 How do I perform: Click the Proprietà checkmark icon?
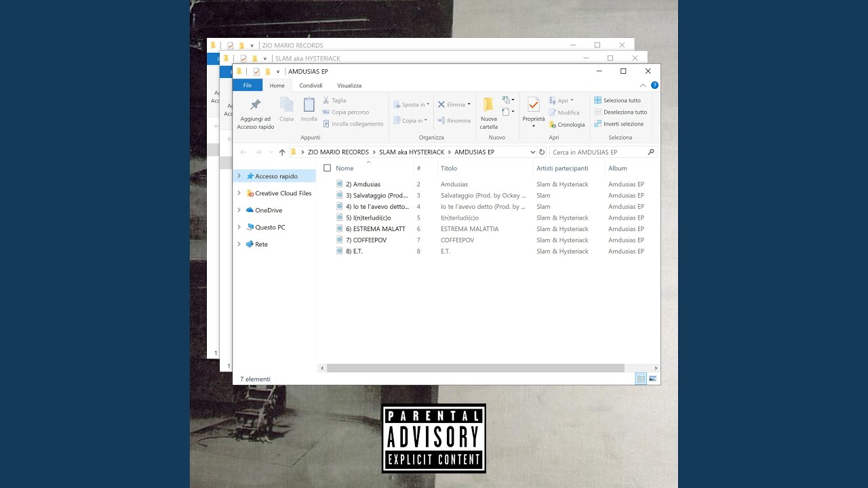pos(534,104)
